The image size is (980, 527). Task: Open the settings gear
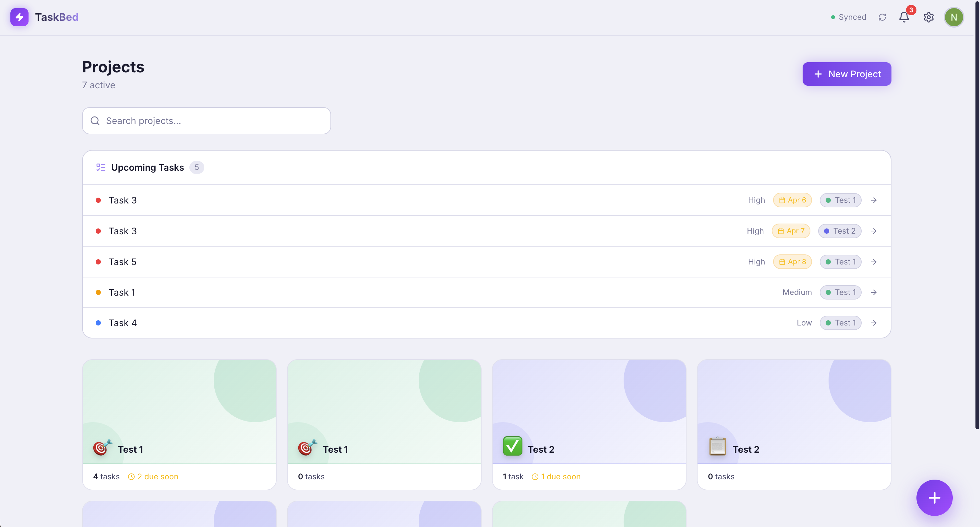(929, 17)
